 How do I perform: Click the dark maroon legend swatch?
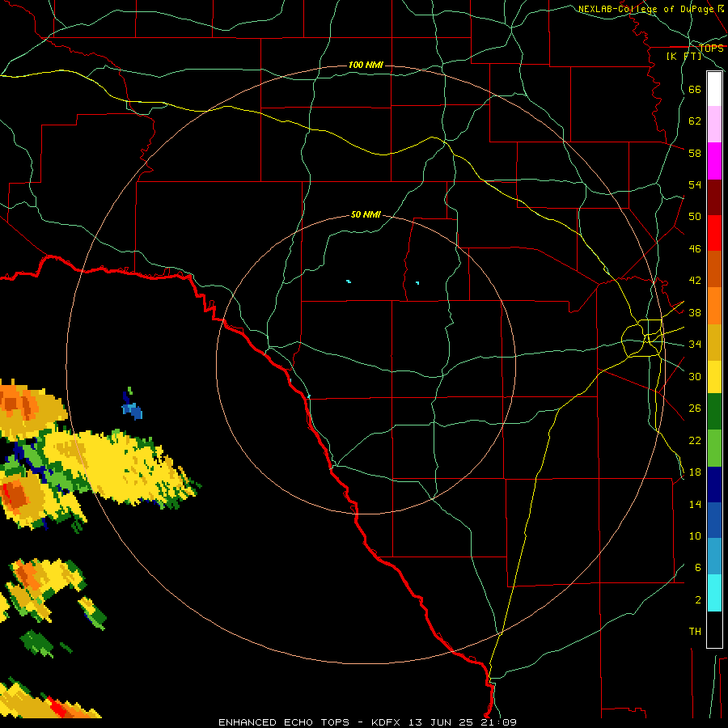click(x=714, y=197)
